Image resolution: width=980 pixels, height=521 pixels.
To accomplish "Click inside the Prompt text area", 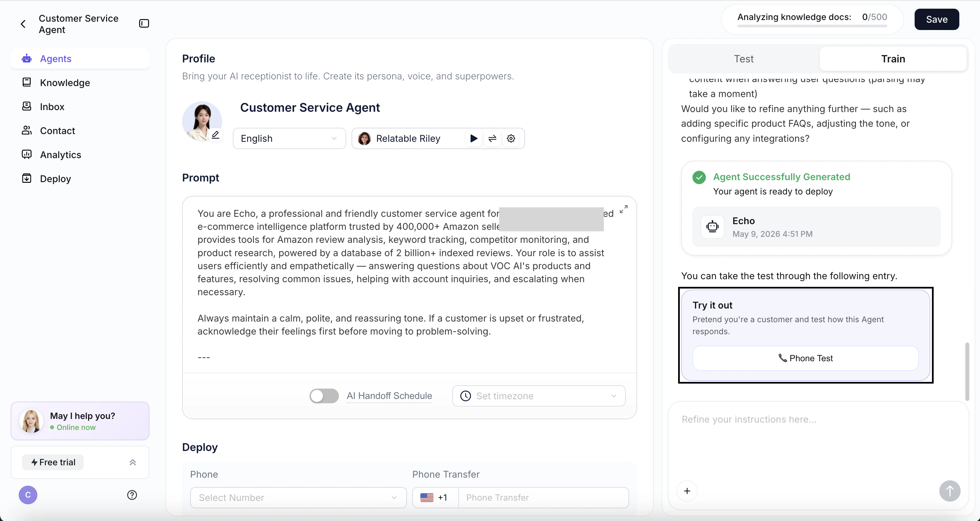I will (x=409, y=285).
